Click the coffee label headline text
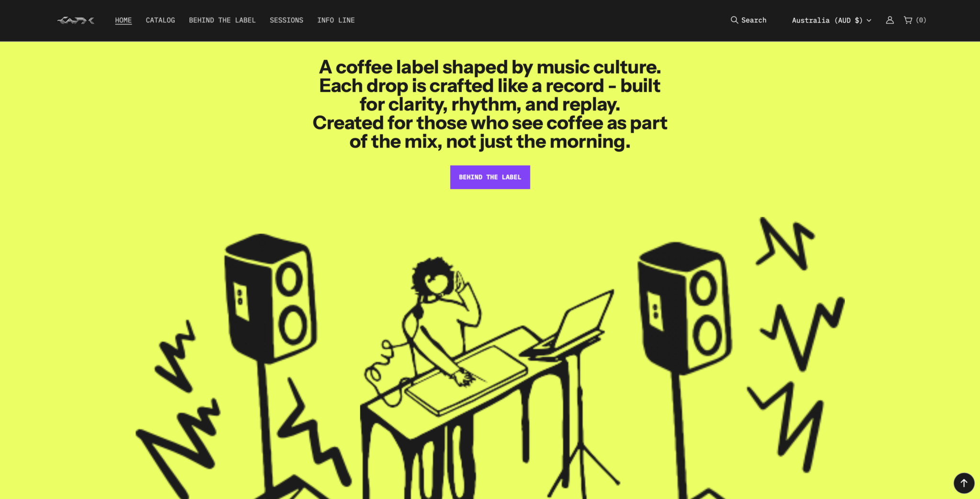 pos(490,104)
